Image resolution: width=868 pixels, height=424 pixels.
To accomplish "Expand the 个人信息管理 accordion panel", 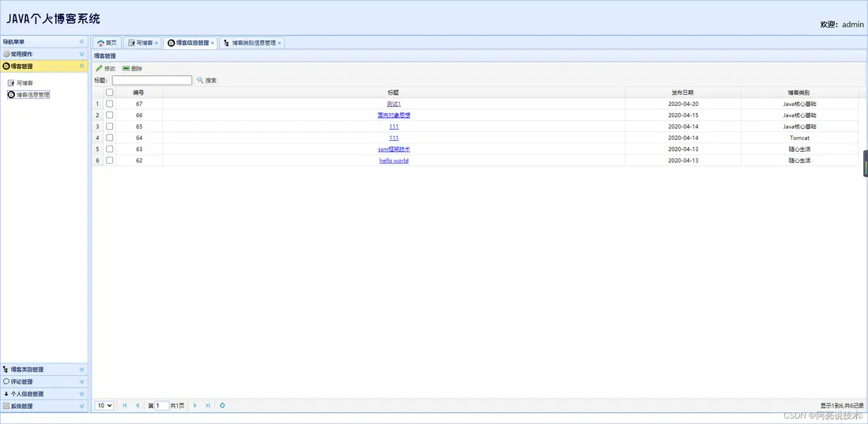I will click(x=82, y=393).
